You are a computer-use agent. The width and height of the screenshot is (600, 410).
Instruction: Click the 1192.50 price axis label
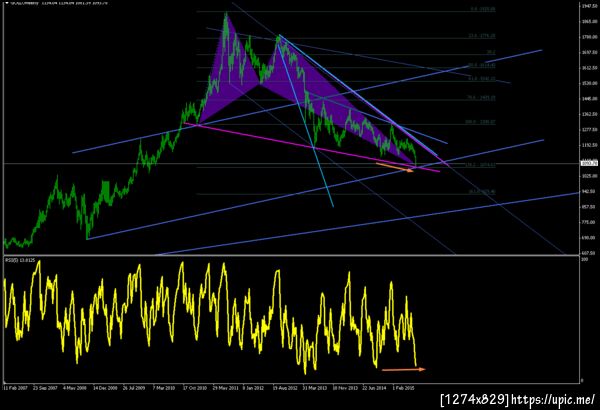click(590, 145)
